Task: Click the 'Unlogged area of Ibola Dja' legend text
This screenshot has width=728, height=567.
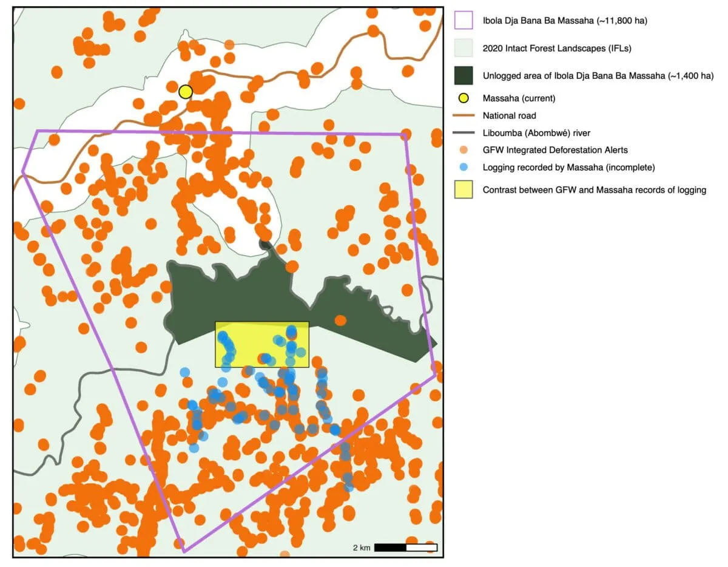Action: [599, 76]
